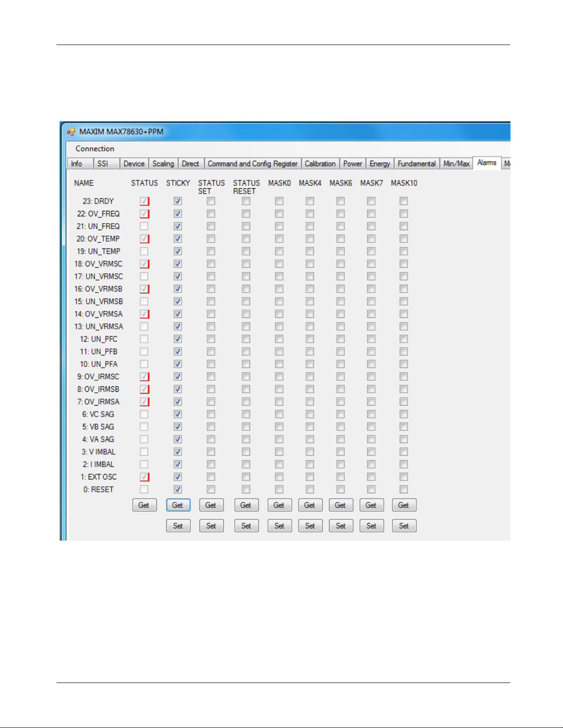This screenshot has width=563, height=728.
Task: Open Command and Config Register tab
Action: [253, 164]
